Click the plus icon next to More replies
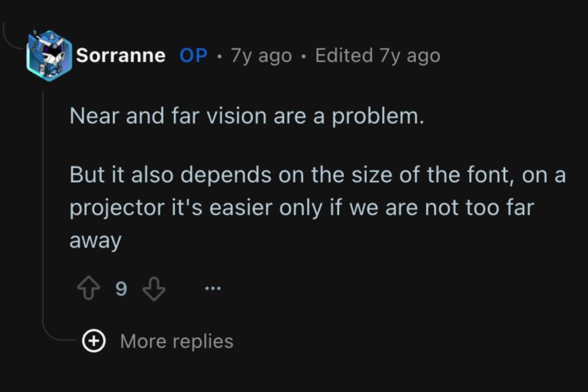This screenshot has width=588, height=392. pyautogui.click(x=93, y=340)
